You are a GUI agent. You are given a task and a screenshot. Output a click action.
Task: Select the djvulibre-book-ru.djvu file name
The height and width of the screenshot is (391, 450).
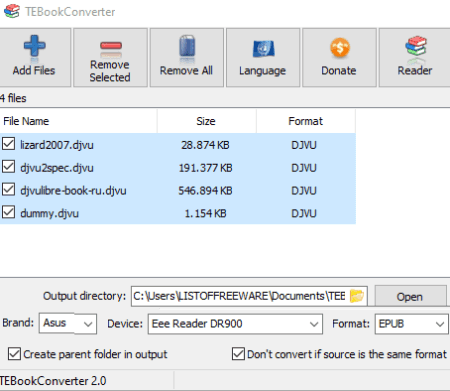pyautogui.click(x=73, y=191)
